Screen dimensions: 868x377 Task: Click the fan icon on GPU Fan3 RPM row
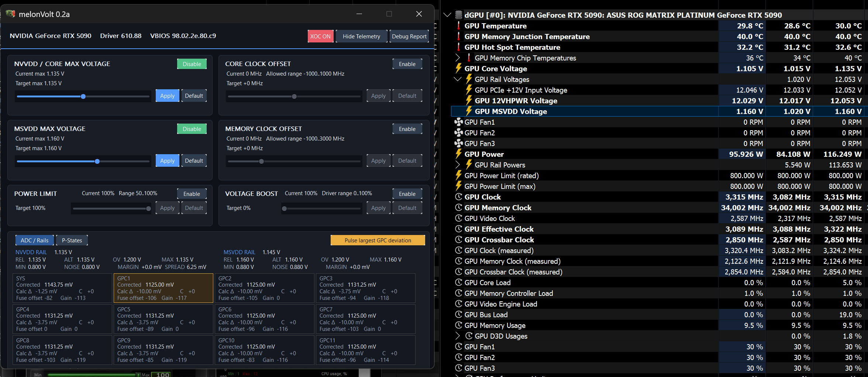click(x=458, y=143)
